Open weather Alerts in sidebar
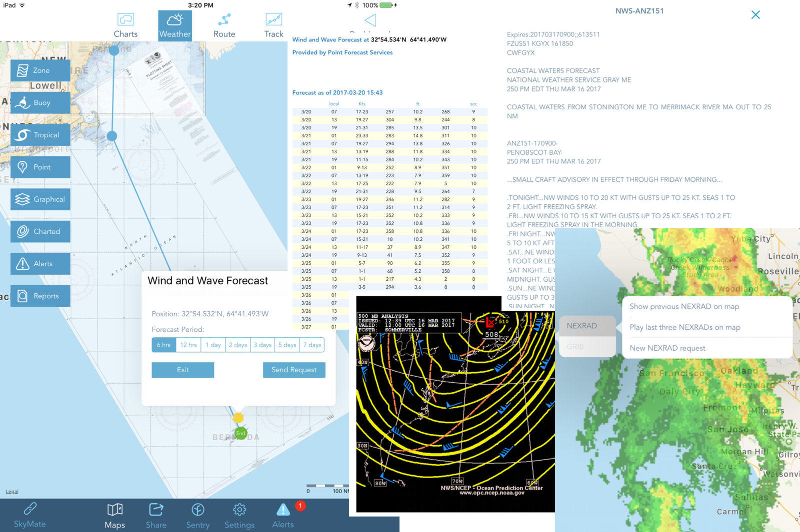 coord(40,264)
